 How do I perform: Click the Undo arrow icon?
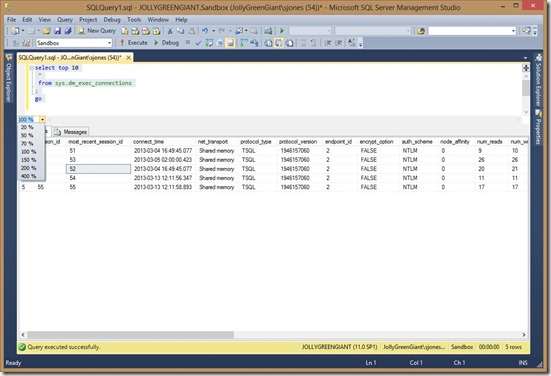click(205, 31)
